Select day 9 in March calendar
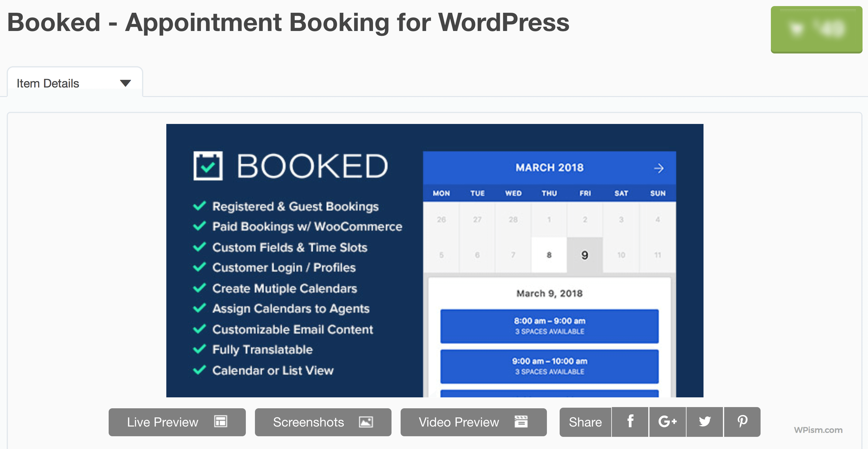The height and width of the screenshot is (449, 868). pyautogui.click(x=585, y=255)
